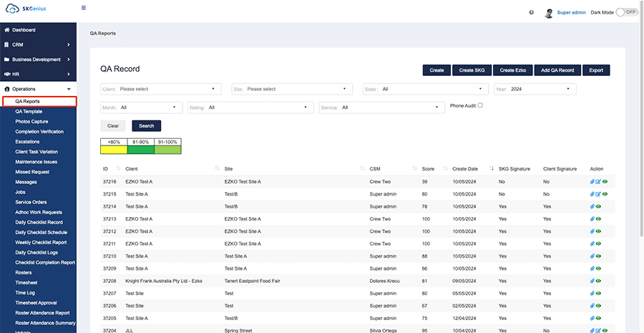View record 37214 with eye icon
This screenshot has width=644, height=333.
coord(598,206)
